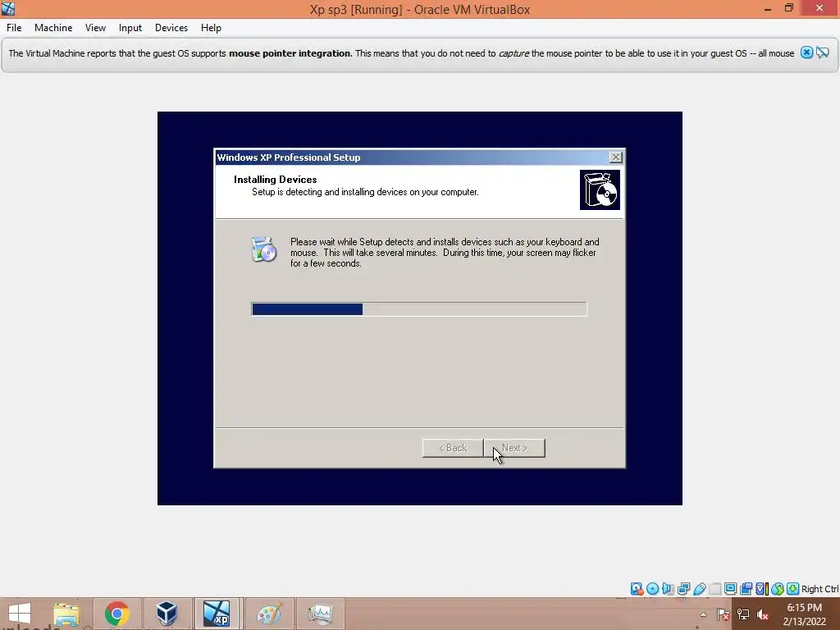Click the mouse integration status icon

click(x=778, y=589)
